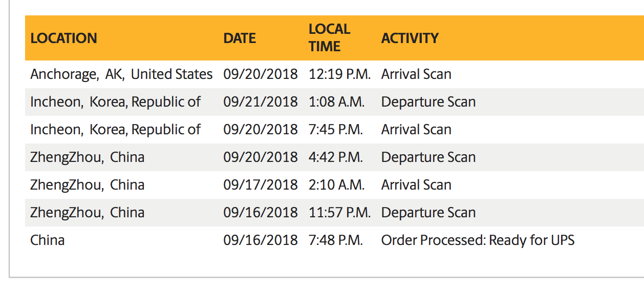Select ZhengZhou location beside 09/20/2018 date
This screenshot has height=287, width=644.
(x=87, y=157)
